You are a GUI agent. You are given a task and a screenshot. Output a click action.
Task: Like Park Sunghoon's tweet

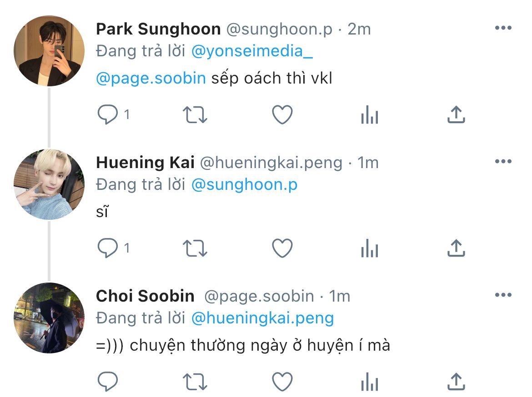tap(282, 115)
